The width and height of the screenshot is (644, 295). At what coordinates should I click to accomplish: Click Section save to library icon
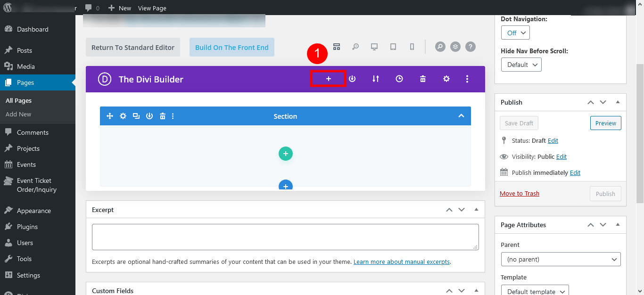(x=149, y=116)
